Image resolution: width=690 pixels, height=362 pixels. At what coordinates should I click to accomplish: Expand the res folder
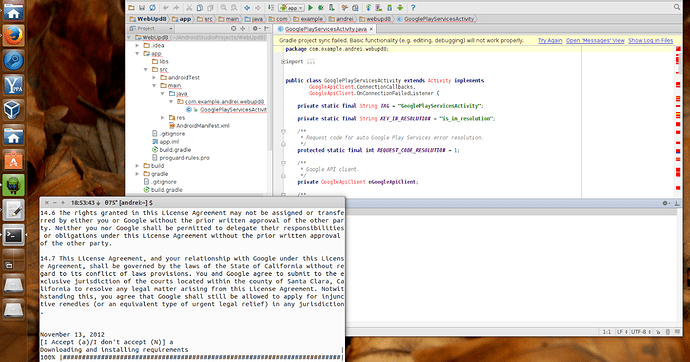pyautogui.click(x=162, y=117)
